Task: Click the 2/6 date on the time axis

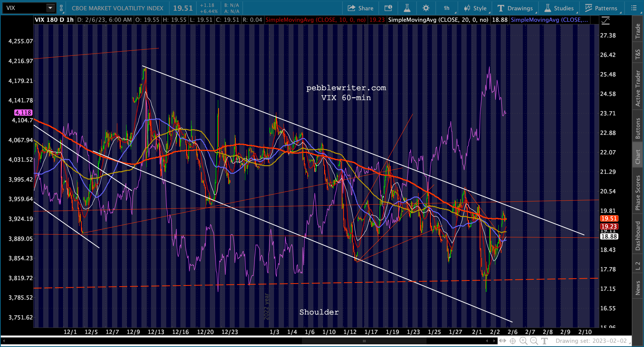Action: (x=513, y=332)
